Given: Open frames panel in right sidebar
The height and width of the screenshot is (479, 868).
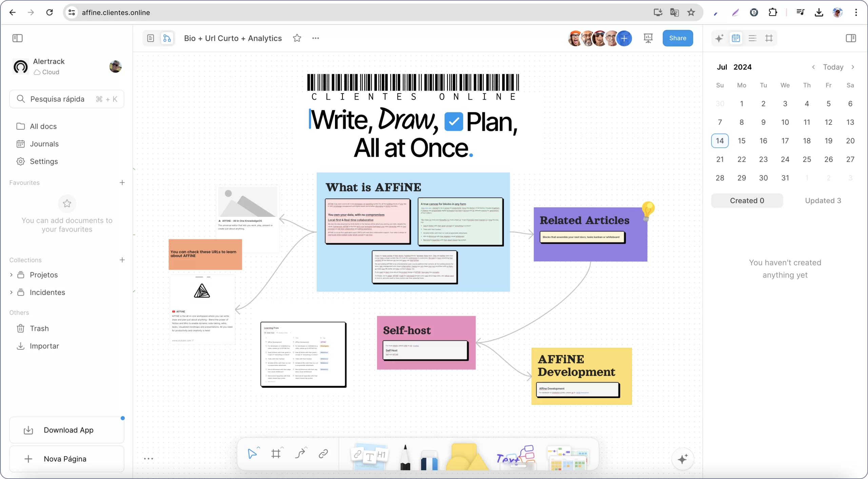Looking at the screenshot, I should point(769,38).
